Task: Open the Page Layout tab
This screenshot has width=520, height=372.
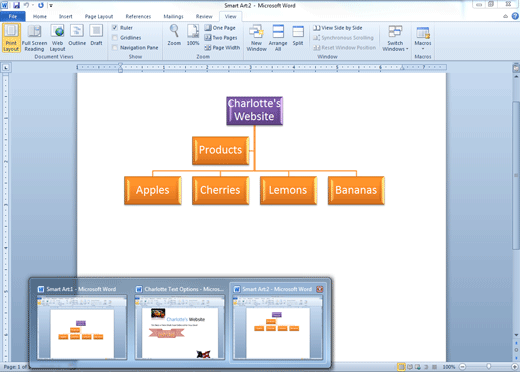Action: pos(99,16)
